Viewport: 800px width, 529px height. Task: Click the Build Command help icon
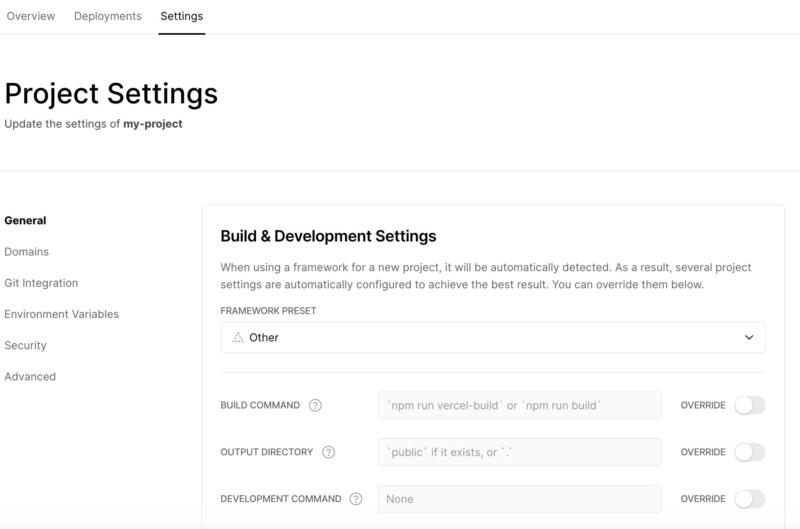(315, 406)
